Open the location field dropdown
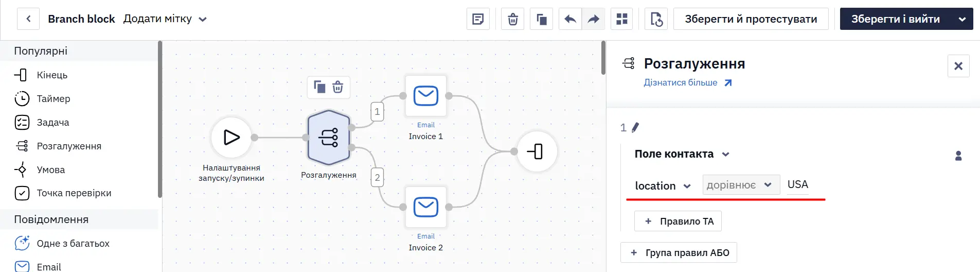Screen dimensions: 980x272 pyautogui.click(x=663, y=185)
